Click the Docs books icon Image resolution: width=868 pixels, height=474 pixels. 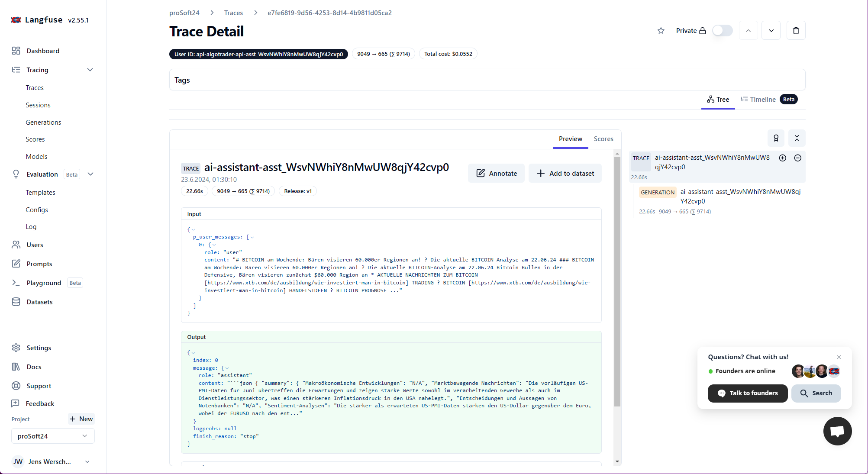pyautogui.click(x=16, y=367)
